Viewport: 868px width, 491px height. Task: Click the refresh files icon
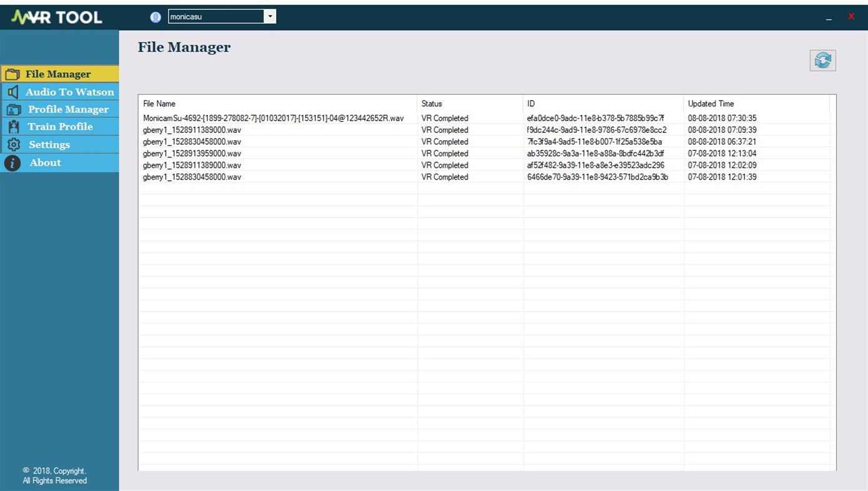pyautogui.click(x=822, y=60)
